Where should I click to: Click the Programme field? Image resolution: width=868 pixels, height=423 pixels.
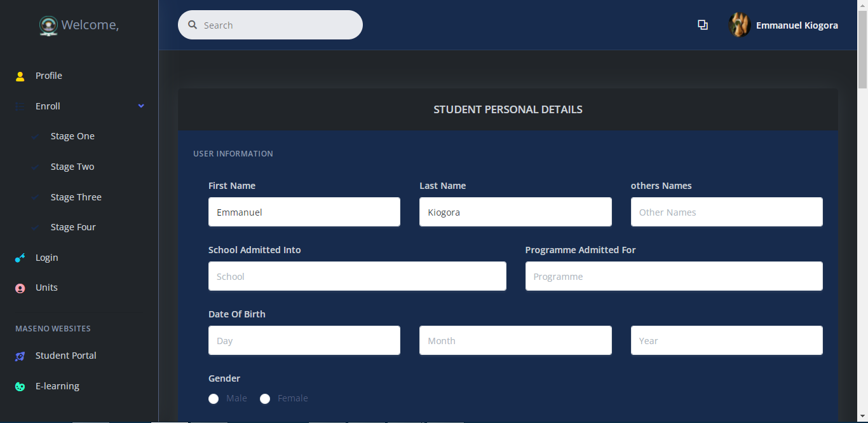click(674, 276)
